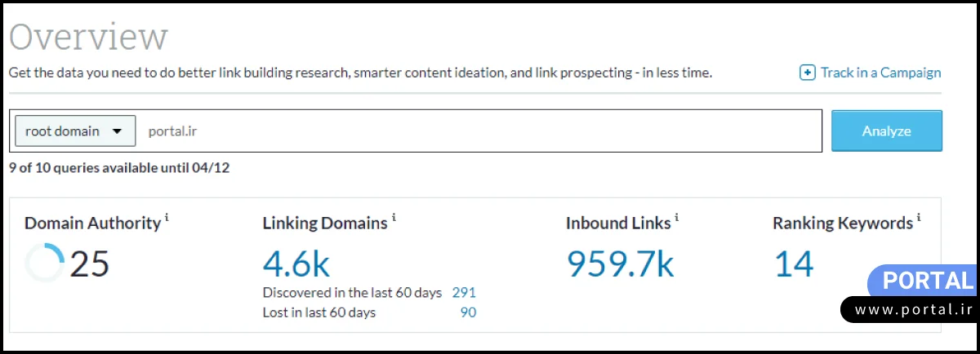Click the Domain Authority circular progress gauge
The image size is (980, 354).
click(45, 263)
